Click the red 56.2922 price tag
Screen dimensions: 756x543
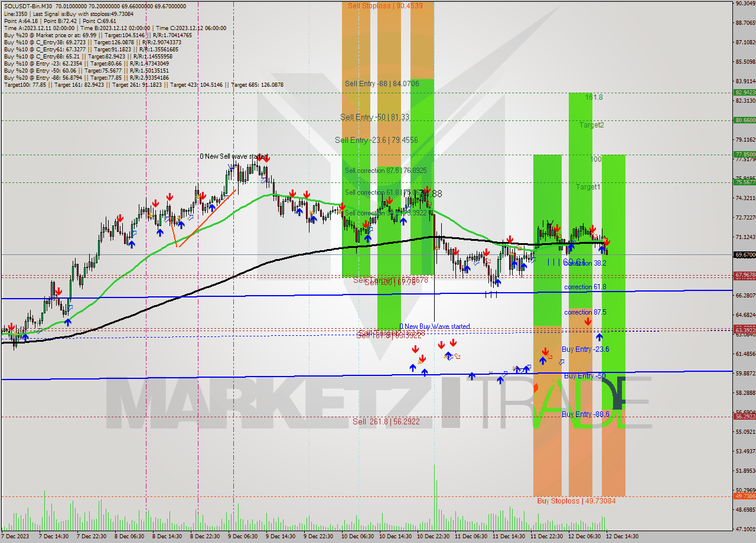point(745,416)
